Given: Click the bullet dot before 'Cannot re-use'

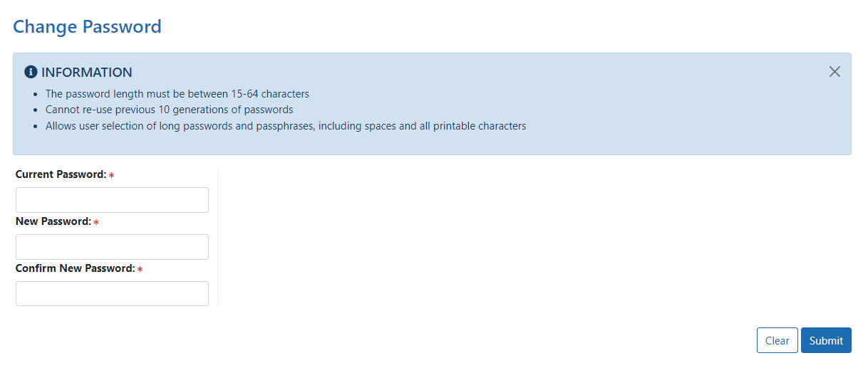Looking at the screenshot, I should [x=36, y=110].
